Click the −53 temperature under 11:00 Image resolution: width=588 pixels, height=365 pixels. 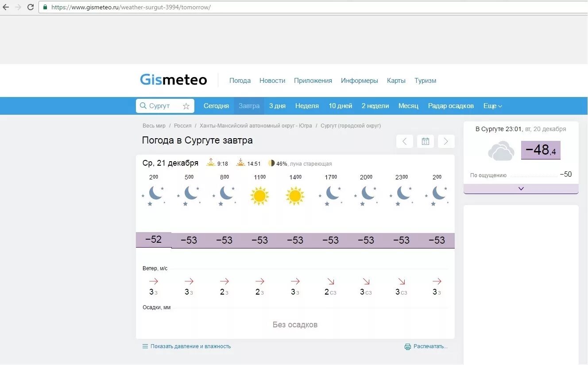pos(260,240)
